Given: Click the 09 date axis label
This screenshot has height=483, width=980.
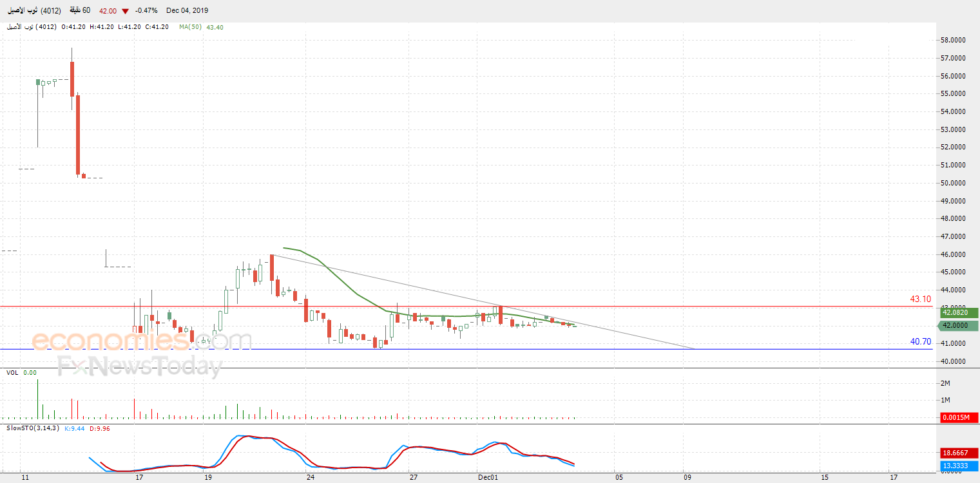Looking at the screenshot, I should coord(687,478).
